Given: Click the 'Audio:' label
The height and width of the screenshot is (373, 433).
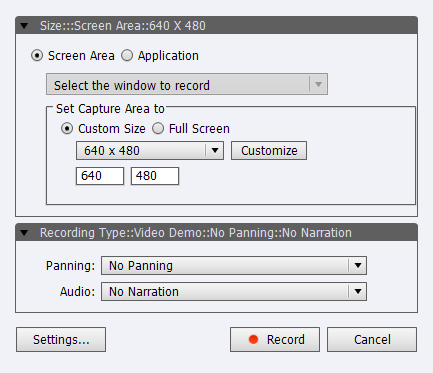Looking at the screenshot, I should click(x=77, y=292).
